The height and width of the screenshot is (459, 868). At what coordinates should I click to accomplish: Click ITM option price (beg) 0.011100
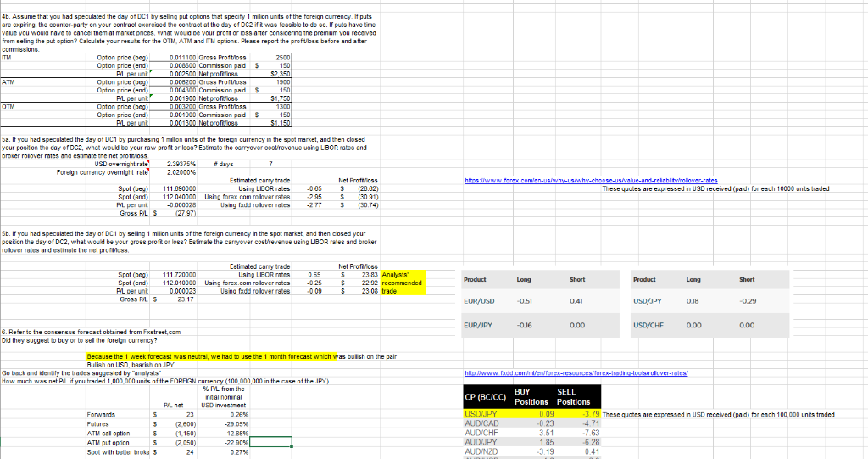(173, 57)
